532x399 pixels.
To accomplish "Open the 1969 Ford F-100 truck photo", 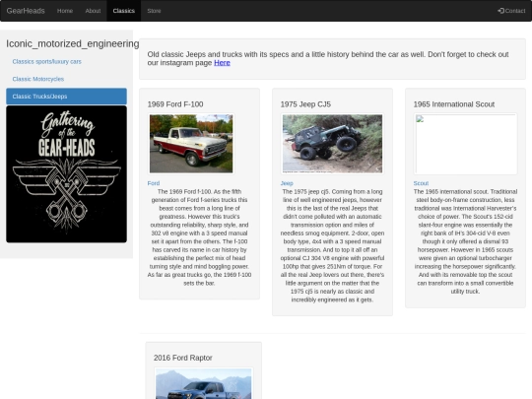I will [191, 144].
